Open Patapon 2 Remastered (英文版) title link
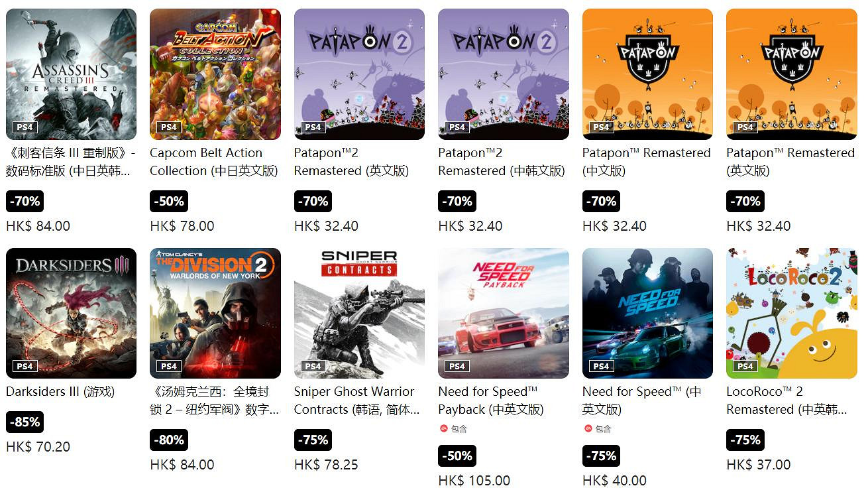Image resolution: width=868 pixels, height=492 pixels. 352,162
